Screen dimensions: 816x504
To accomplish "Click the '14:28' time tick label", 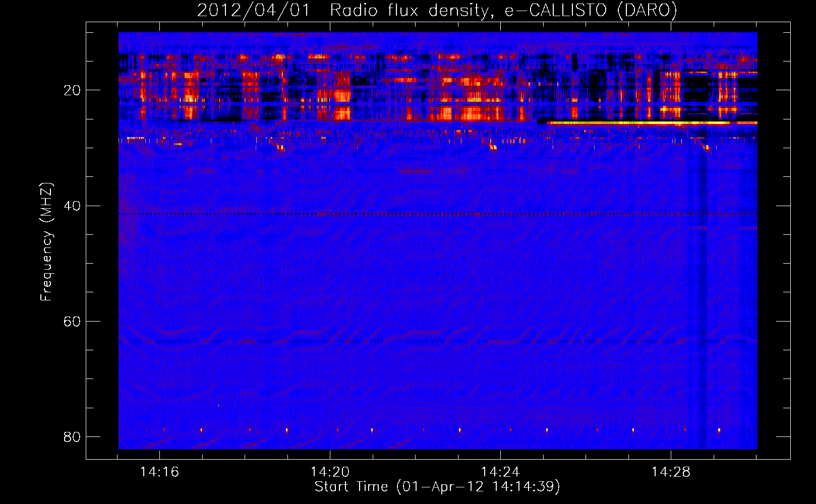I will click(x=671, y=472).
